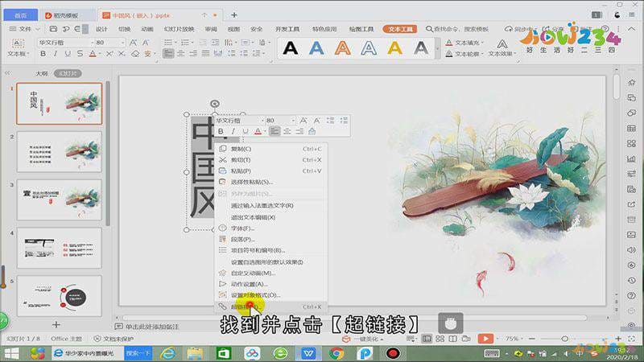Expand the WordArt style gallery
Screen dimensions: 644x362
click(437, 48)
